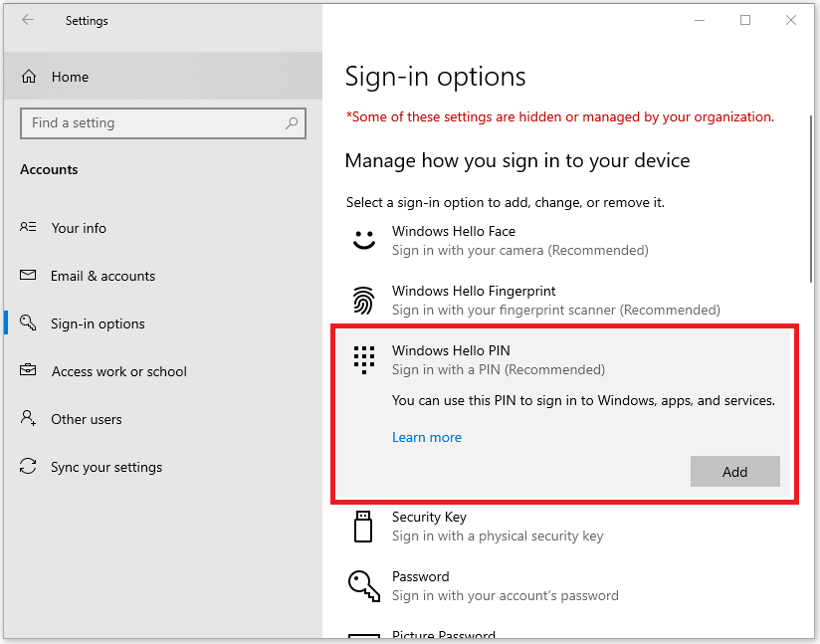This screenshot has width=820, height=644.
Task: Click the Windows Hello PIN keypad icon
Action: [363, 359]
